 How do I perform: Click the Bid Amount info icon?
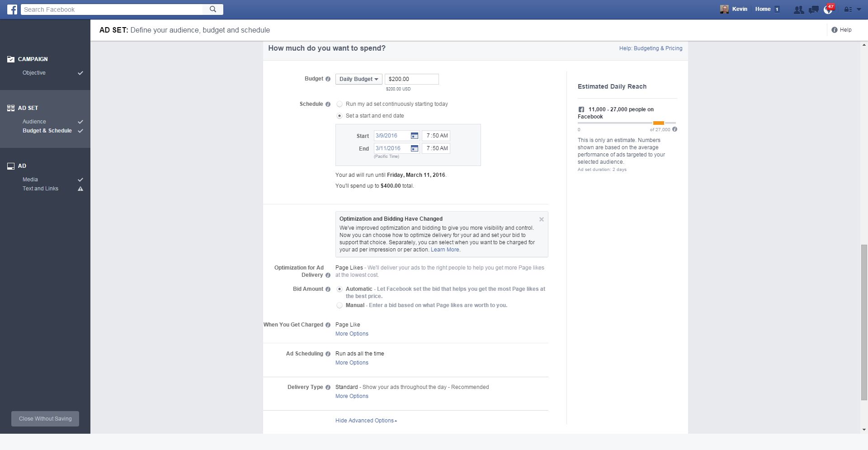[x=328, y=289]
